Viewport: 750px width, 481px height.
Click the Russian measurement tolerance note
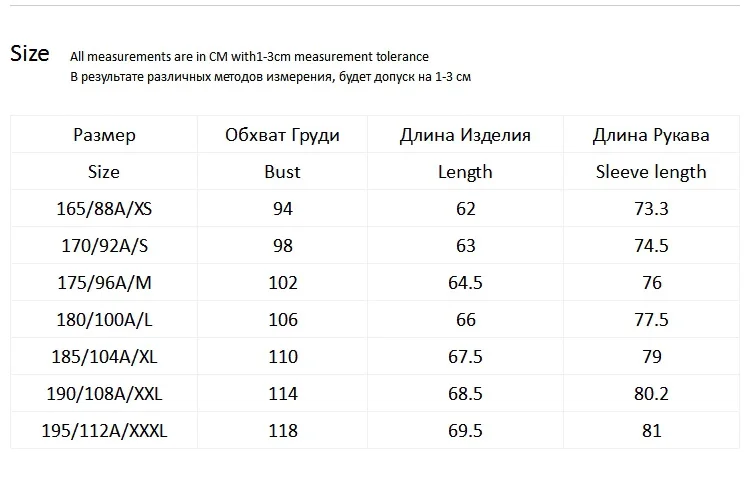pyautogui.click(x=270, y=77)
